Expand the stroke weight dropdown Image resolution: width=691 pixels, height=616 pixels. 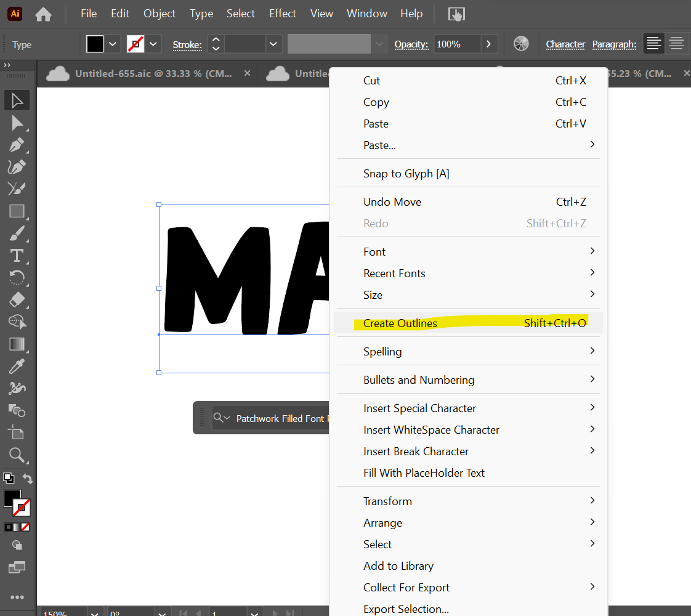(x=273, y=44)
